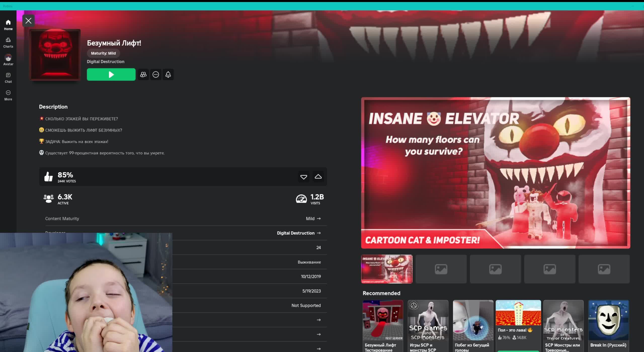Image resolution: width=644 pixels, height=352 pixels.
Task: Open the Avatar sidebar item
Action: (x=8, y=60)
